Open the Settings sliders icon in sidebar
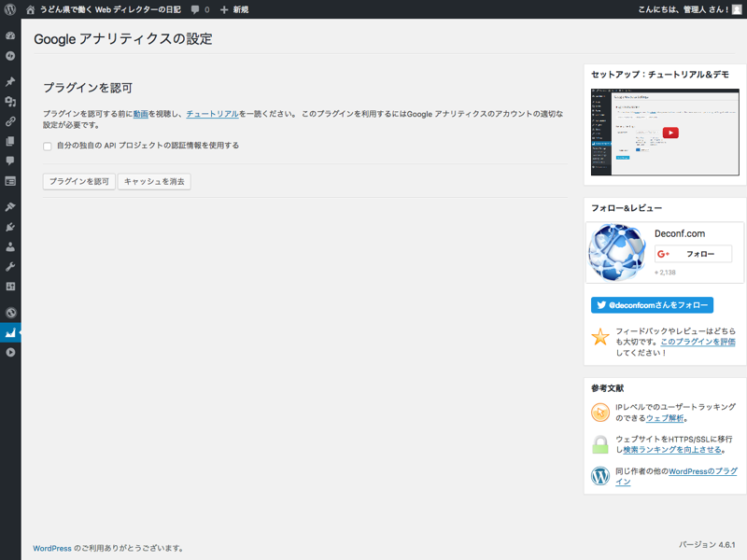The height and width of the screenshot is (560, 747). 10,287
